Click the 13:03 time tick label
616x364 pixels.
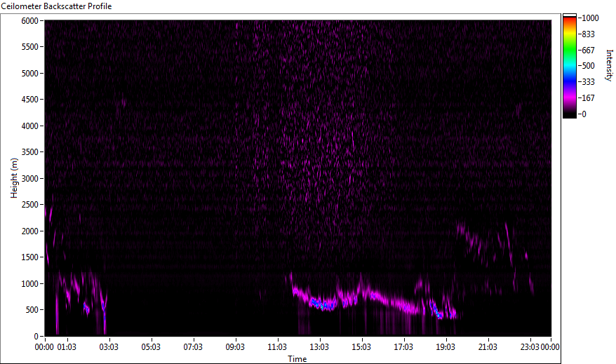point(319,347)
